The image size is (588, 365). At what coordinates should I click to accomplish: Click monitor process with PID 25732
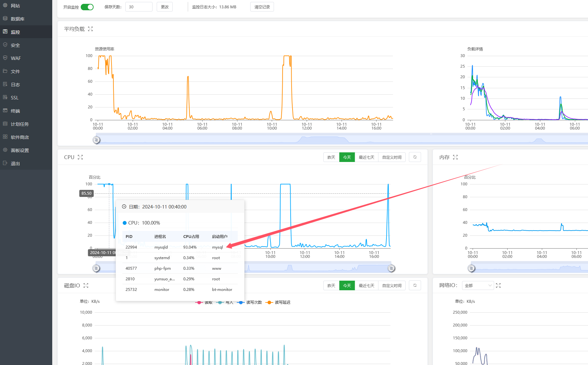(180, 289)
